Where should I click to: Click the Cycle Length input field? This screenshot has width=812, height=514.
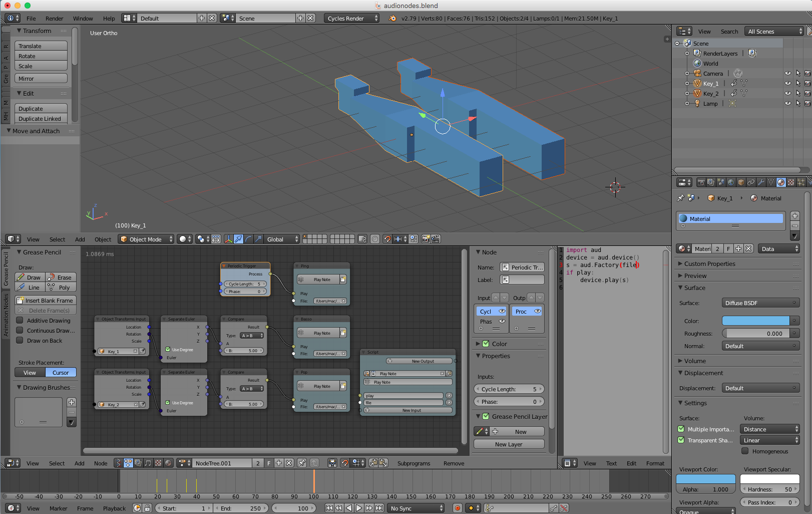[x=509, y=389]
